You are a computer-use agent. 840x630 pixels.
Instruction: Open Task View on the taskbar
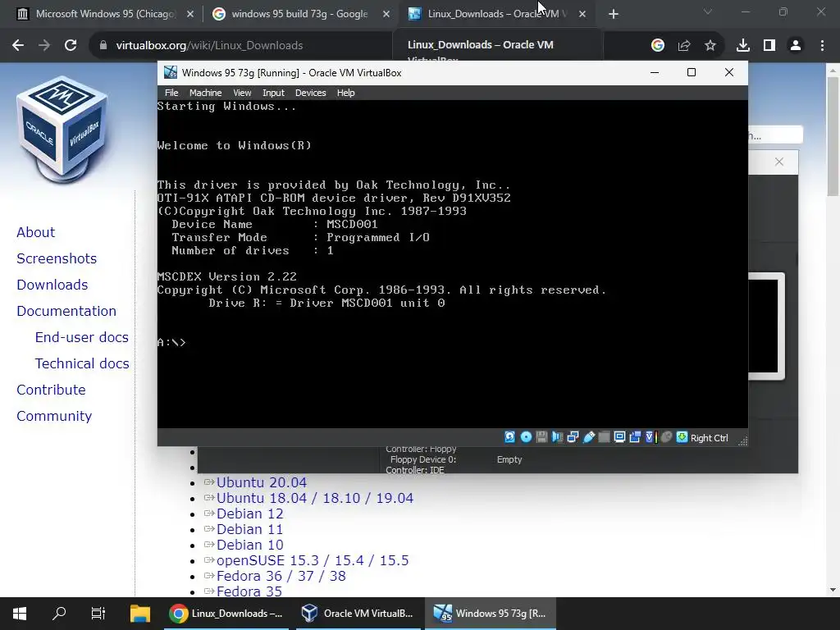coord(98,614)
